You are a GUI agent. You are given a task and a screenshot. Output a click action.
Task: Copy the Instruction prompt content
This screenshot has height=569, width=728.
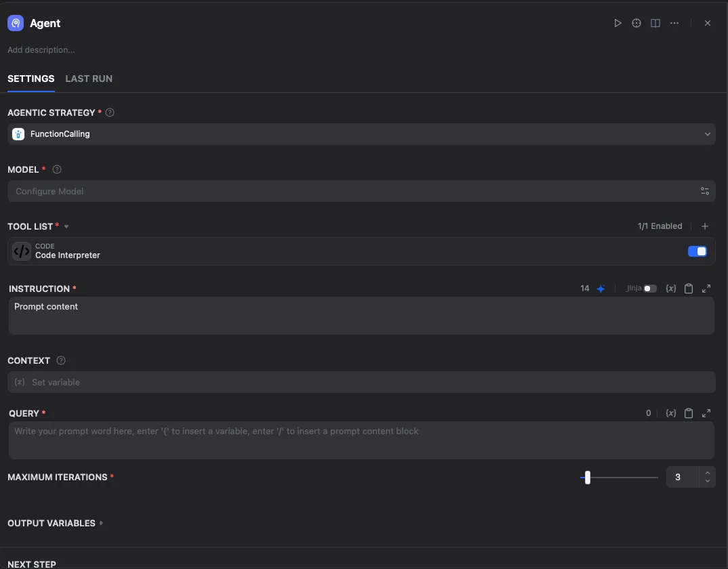[x=688, y=288]
